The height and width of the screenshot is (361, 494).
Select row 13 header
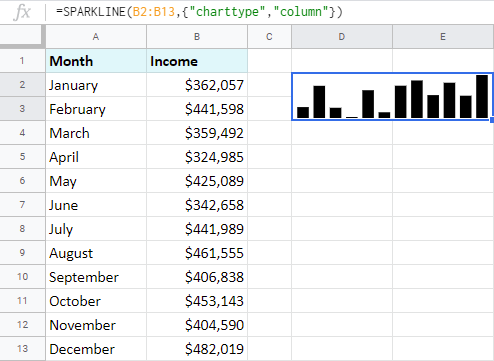click(x=22, y=349)
